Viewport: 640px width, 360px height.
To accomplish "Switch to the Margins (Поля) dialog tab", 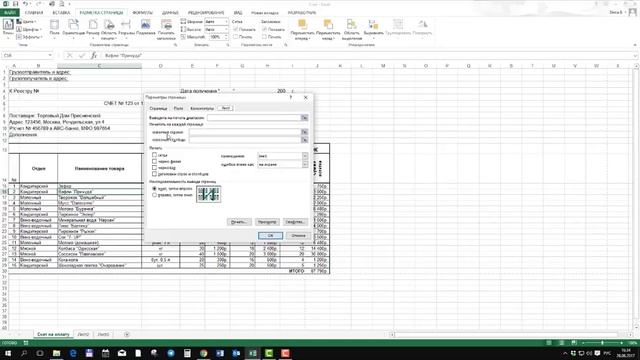I will [178, 108].
